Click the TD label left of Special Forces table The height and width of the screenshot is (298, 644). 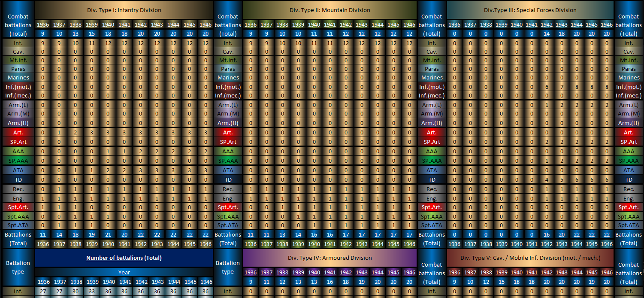tap(432, 180)
